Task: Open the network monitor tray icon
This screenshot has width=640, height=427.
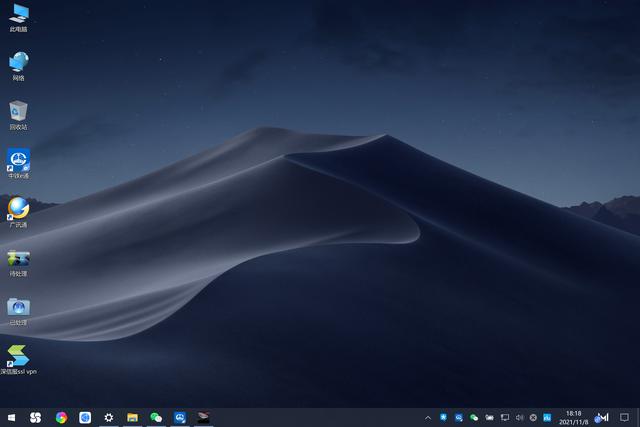Action: pyautogui.click(x=505, y=418)
